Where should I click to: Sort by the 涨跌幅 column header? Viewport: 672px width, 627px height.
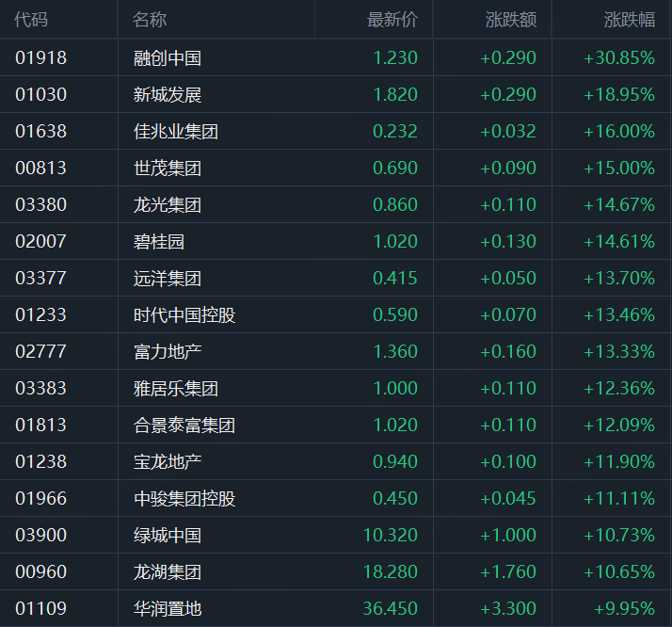pyautogui.click(x=630, y=20)
